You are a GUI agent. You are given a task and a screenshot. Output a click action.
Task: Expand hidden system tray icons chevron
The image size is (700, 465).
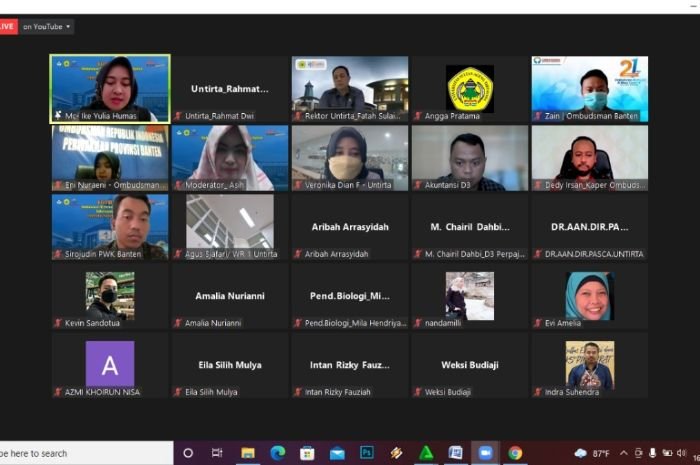click(x=624, y=453)
